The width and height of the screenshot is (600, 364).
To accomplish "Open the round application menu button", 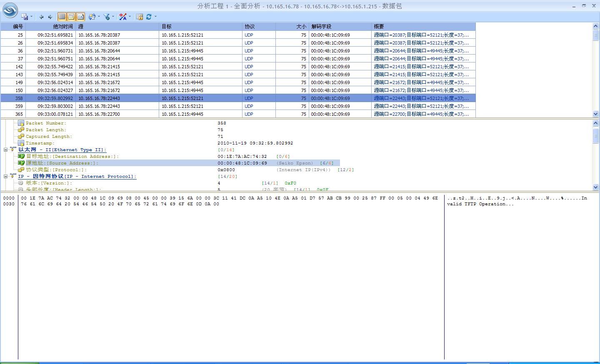I will tap(10, 10).
